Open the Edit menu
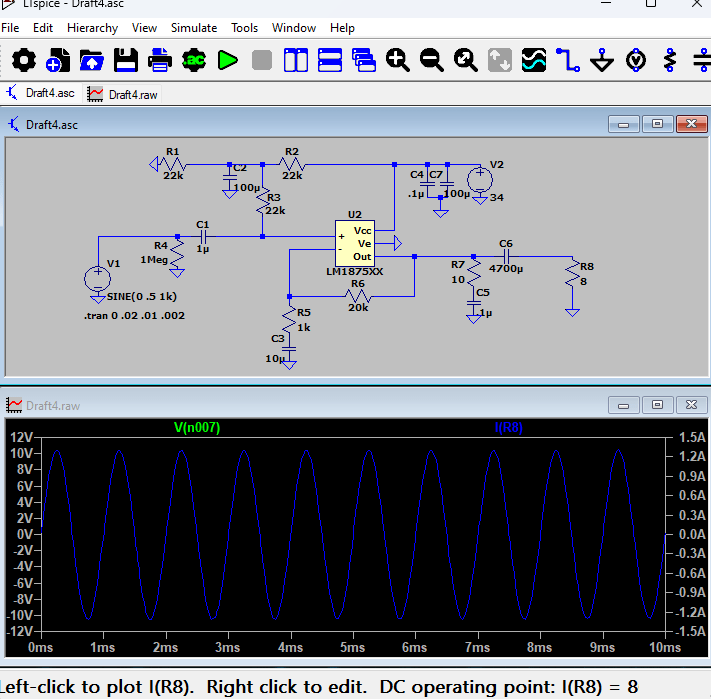The height and width of the screenshot is (699, 711). (x=43, y=28)
